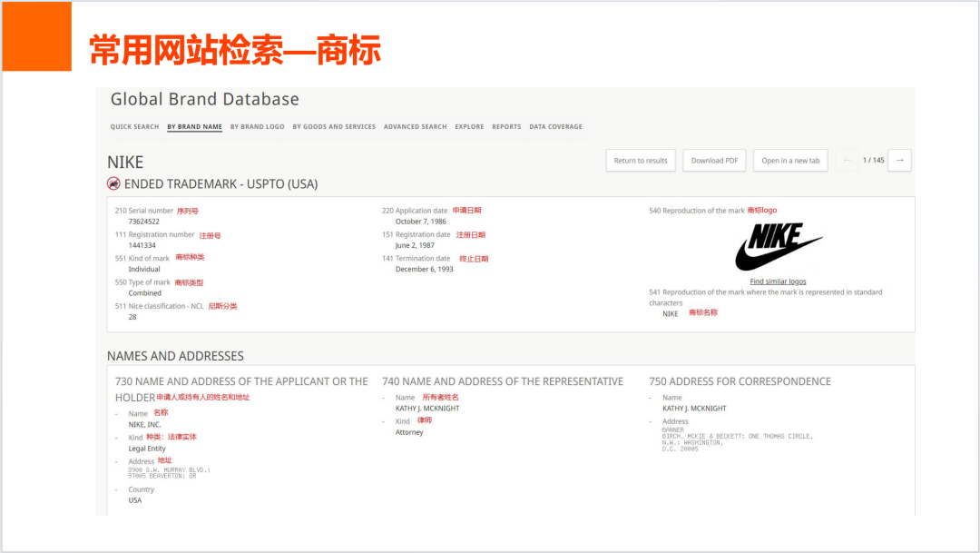Image resolution: width=980 pixels, height=553 pixels.
Task: Click the 210 Serial number label
Action: [143, 211]
